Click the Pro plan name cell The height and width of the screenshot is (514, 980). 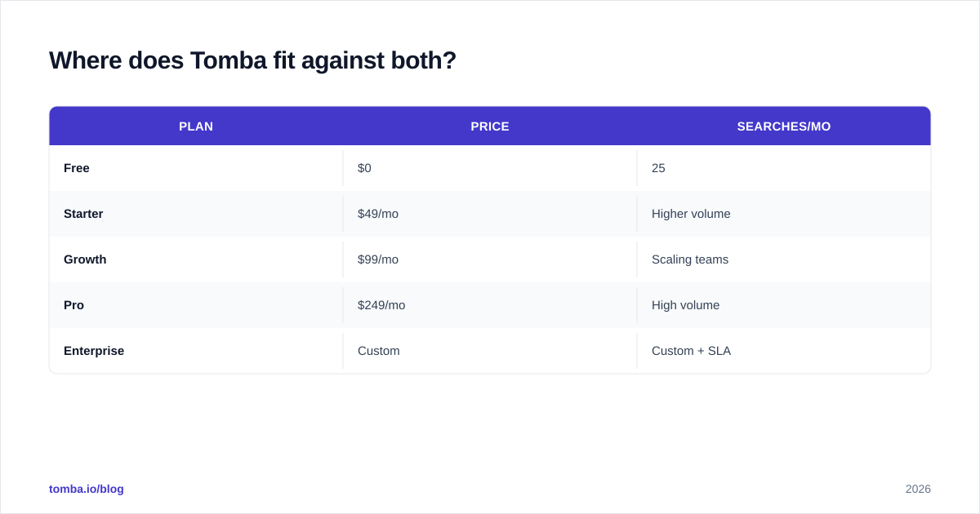pos(196,305)
